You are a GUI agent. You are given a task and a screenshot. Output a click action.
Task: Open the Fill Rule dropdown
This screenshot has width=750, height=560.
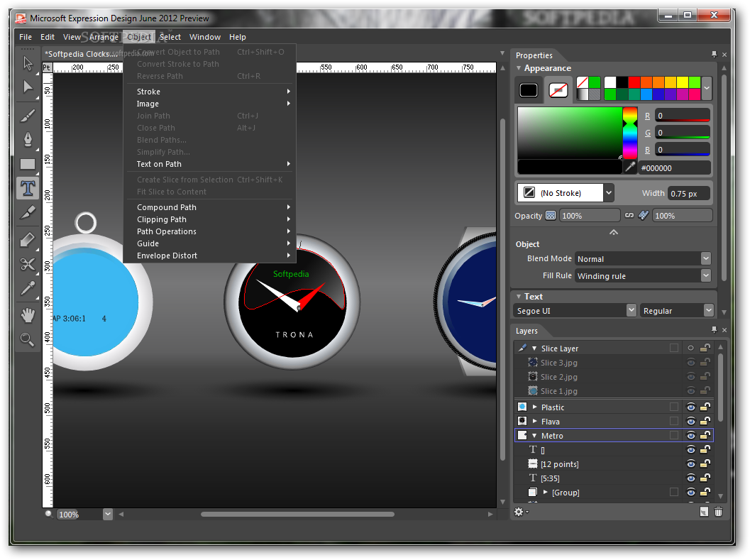[x=706, y=275]
